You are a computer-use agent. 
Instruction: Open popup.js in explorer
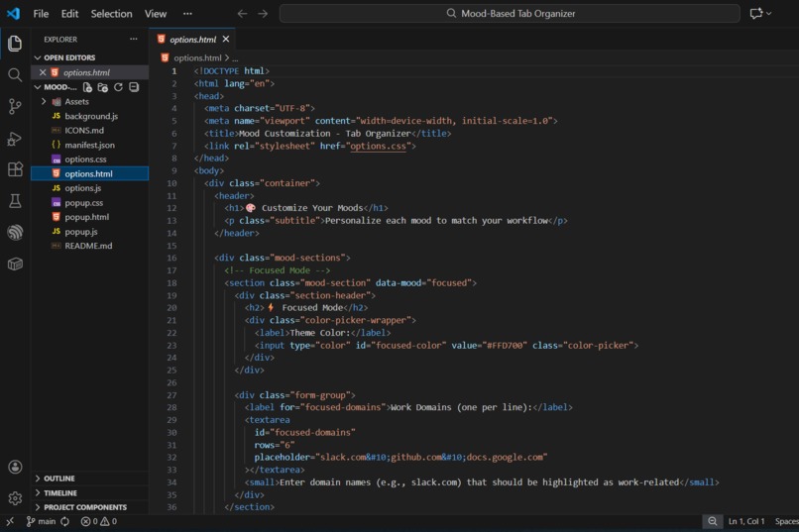coord(81,231)
